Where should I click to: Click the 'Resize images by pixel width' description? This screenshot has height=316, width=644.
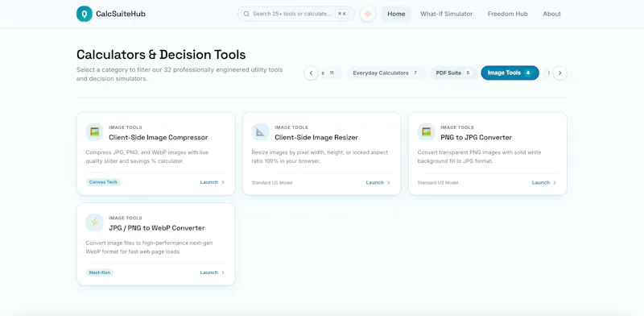click(320, 156)
